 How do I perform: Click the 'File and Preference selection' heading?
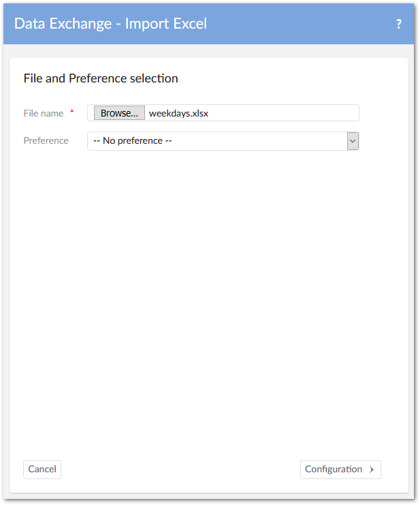pos(101,78)
